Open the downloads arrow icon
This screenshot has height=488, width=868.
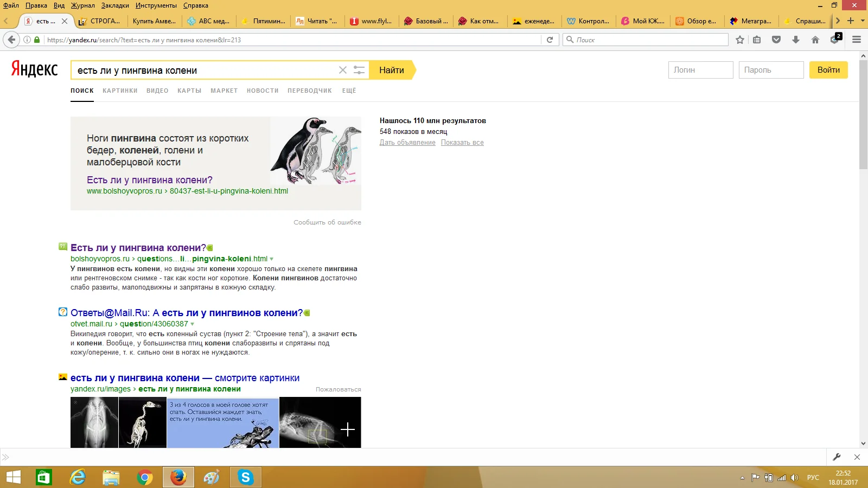tap(796, 40)
